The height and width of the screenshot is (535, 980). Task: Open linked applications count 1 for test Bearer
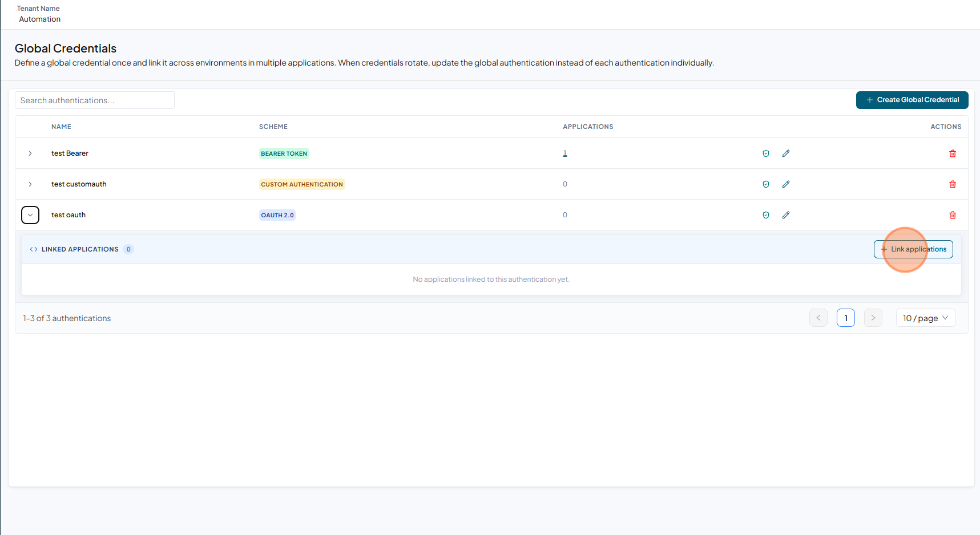[x=565, y=153]
